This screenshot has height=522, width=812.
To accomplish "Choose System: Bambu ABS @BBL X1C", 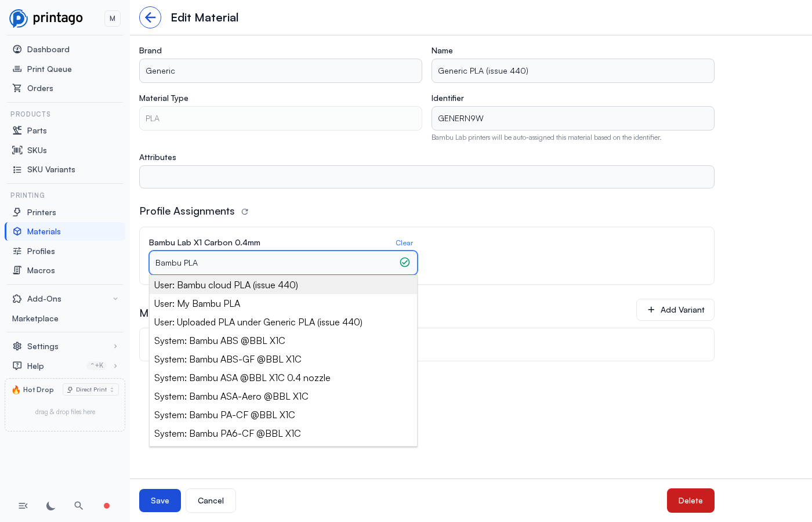I will pyautogui.click(x=283, y=340).
